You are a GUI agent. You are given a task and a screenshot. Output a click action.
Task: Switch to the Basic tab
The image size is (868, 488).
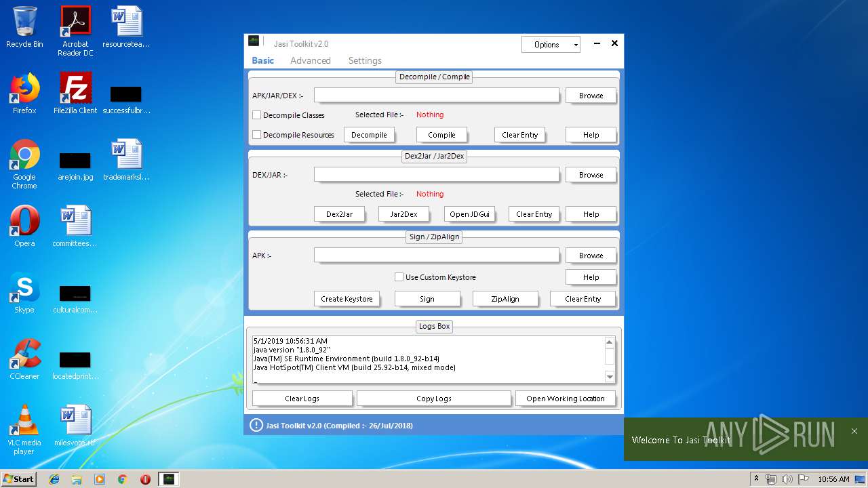click(263, 60)
